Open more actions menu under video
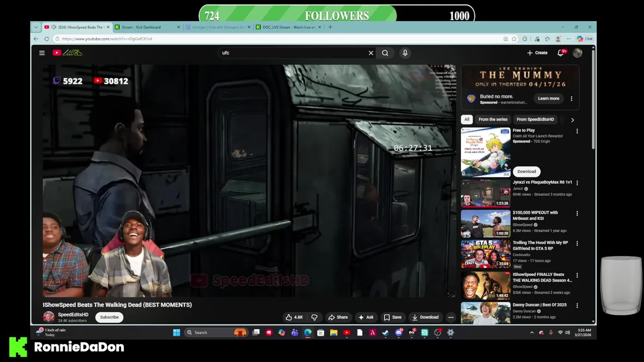Image resolution: width=644 pixels, height=362 pixels. [x=451, y=317]
